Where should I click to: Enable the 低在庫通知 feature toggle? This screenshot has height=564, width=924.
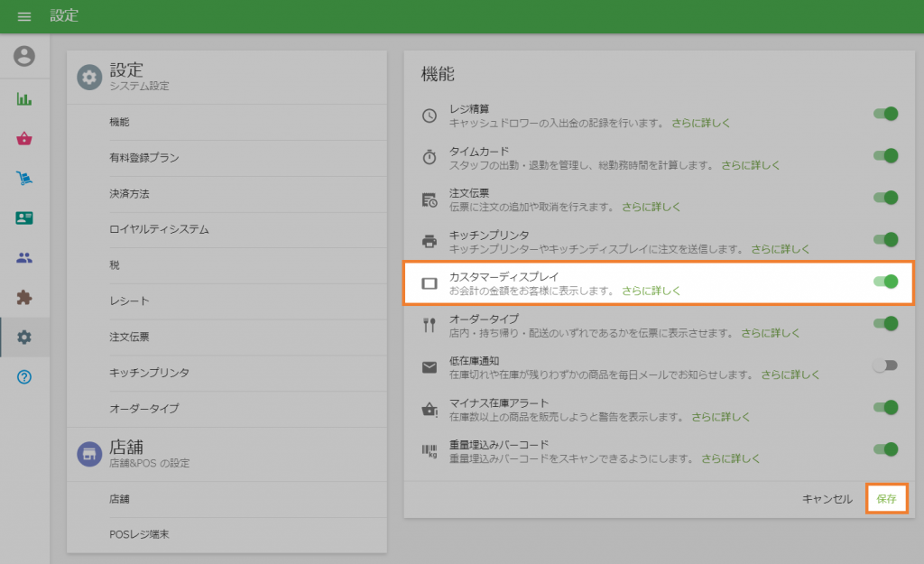pos(884,366)
